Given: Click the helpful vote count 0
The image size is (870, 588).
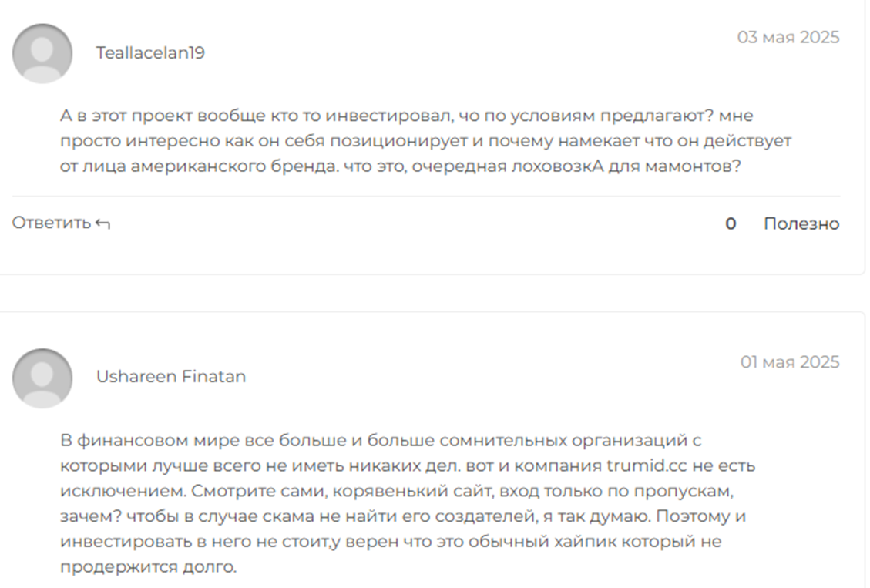Looking at the screenshot, I should click(731, 223).
